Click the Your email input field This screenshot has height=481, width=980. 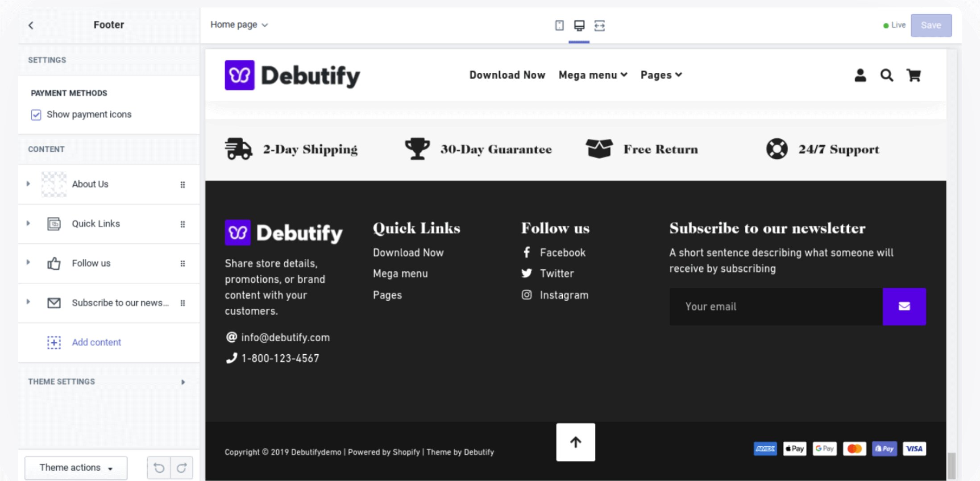click(776, 307)
